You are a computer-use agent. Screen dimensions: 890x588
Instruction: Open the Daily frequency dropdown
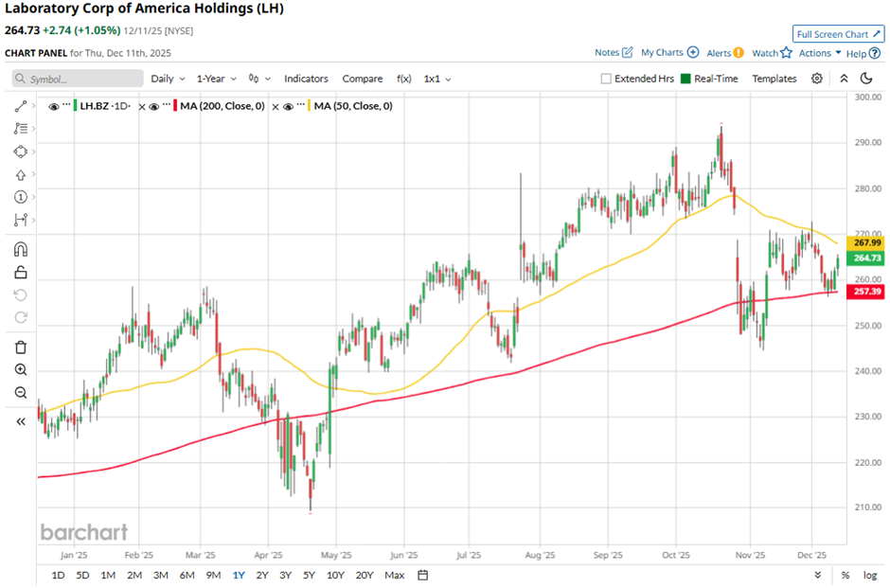pos(167,79)
